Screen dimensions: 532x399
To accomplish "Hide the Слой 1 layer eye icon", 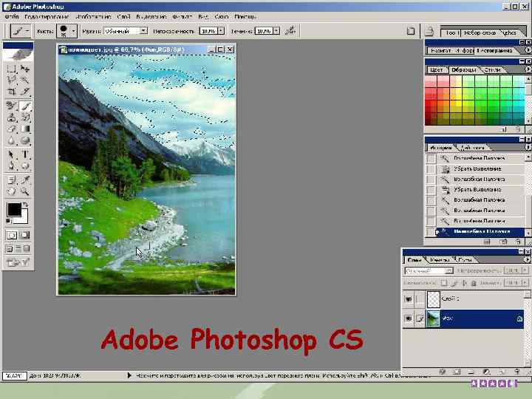I will 409,299.
